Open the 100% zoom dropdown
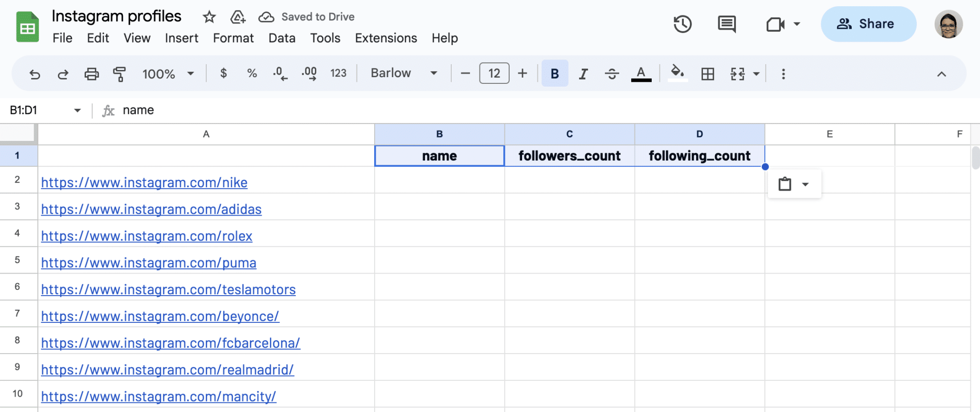 point(168,74)
